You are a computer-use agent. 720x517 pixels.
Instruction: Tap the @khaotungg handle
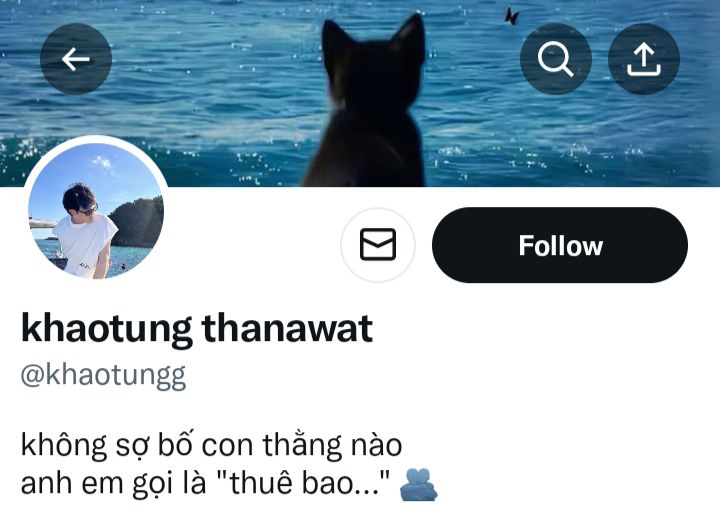point(103,377)
